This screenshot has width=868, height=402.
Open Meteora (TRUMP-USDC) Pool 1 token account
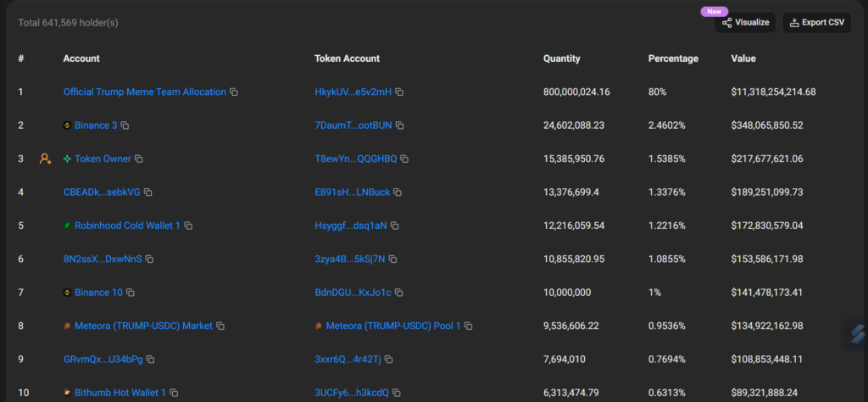(393, 327)
